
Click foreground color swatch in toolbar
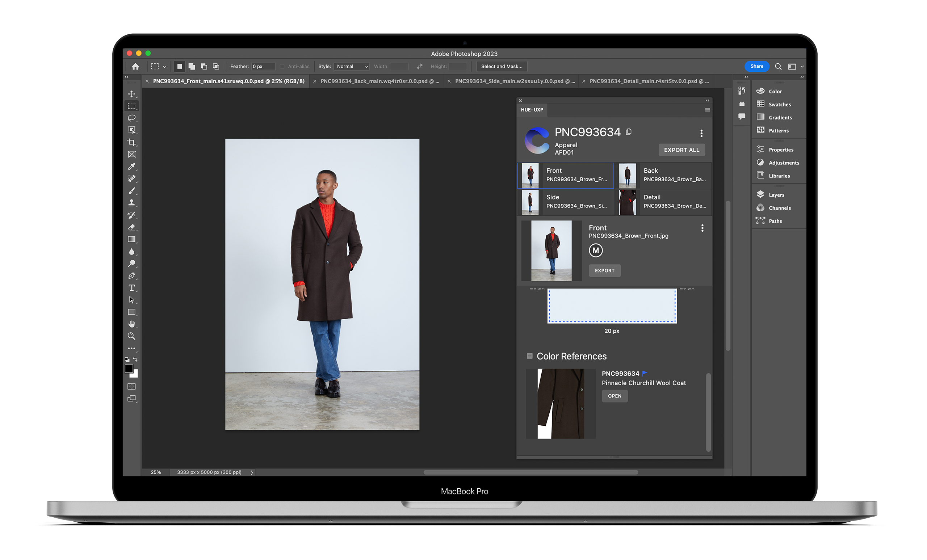coord(130,369)
